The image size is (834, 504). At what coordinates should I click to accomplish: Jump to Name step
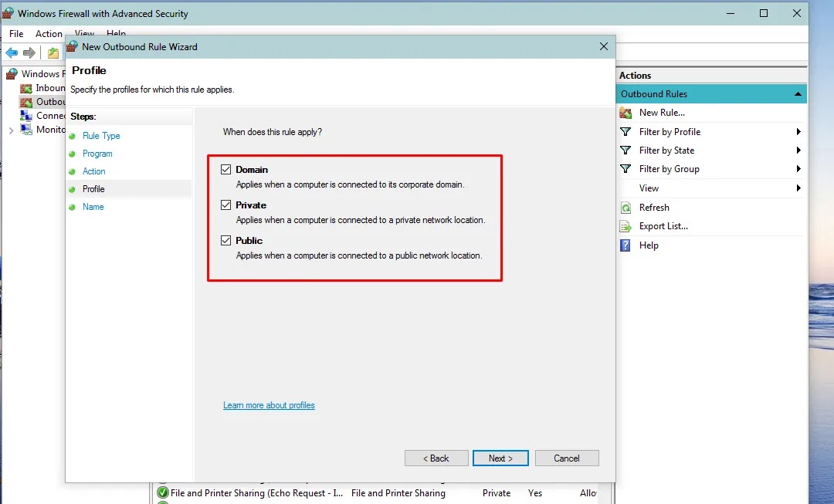tap(93, 207)
